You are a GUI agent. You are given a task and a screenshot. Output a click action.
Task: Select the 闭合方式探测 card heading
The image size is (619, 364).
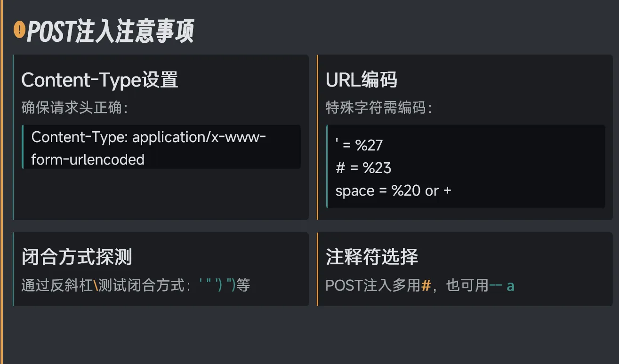[x=77, y=257]
